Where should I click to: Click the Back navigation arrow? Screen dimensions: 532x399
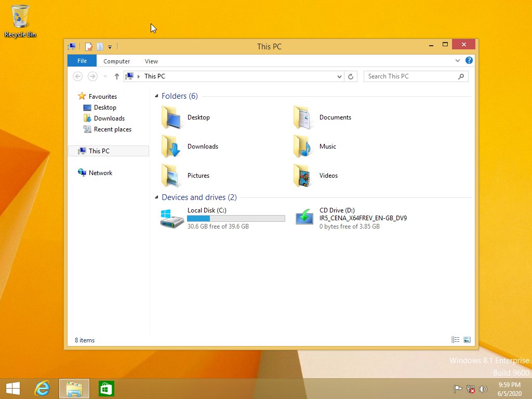(x=78, y=76)
